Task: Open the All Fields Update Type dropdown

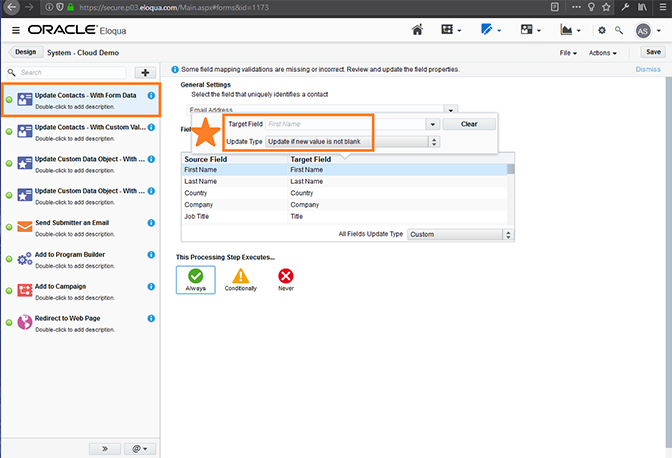Action: pos(459,234)
